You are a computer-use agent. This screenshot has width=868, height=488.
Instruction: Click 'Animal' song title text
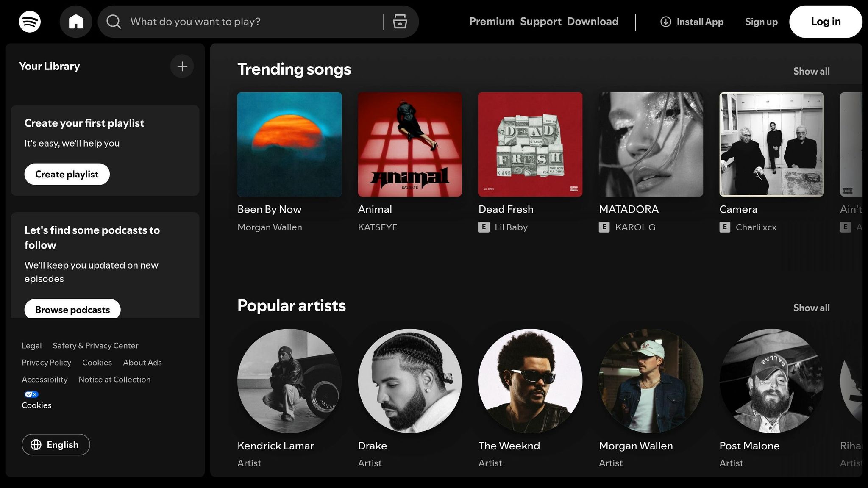pyautogui.click(x=375, y=209)
